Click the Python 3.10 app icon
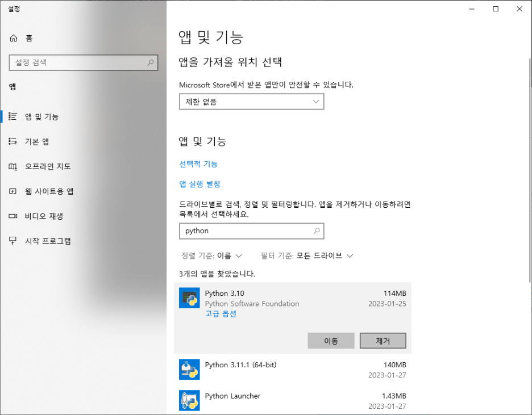This screenshot has height=415, width=532. click(189, 298)
